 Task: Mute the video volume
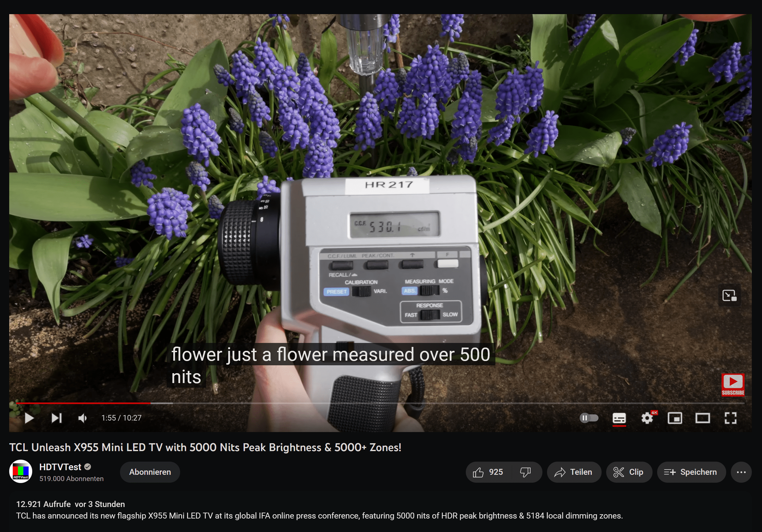click(x=83, y=418)
